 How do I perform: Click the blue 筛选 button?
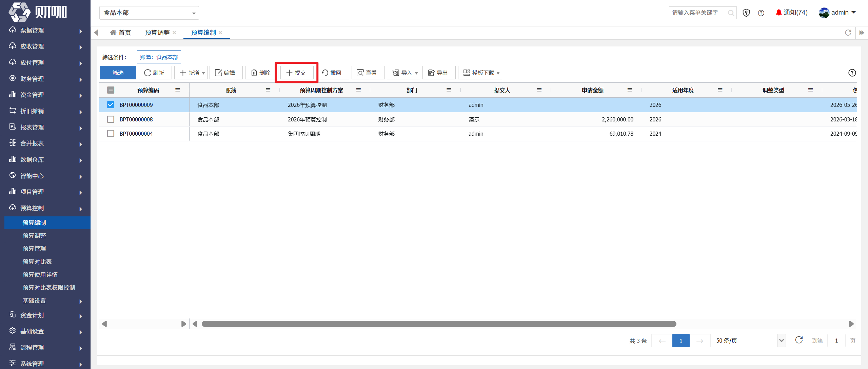[x=118, y=73]
